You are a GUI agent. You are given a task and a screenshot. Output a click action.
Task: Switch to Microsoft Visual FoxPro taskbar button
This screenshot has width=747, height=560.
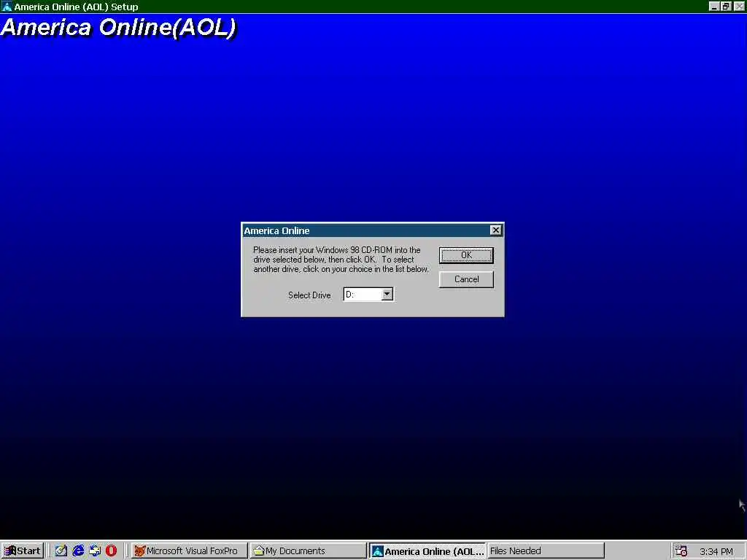click(x=189, y=551)
